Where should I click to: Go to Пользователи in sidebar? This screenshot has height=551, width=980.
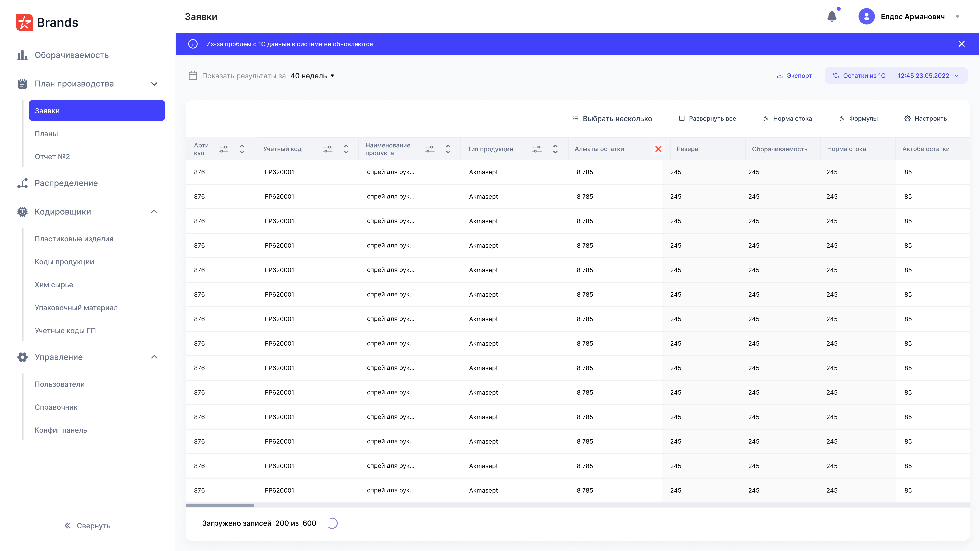(60, 384)
